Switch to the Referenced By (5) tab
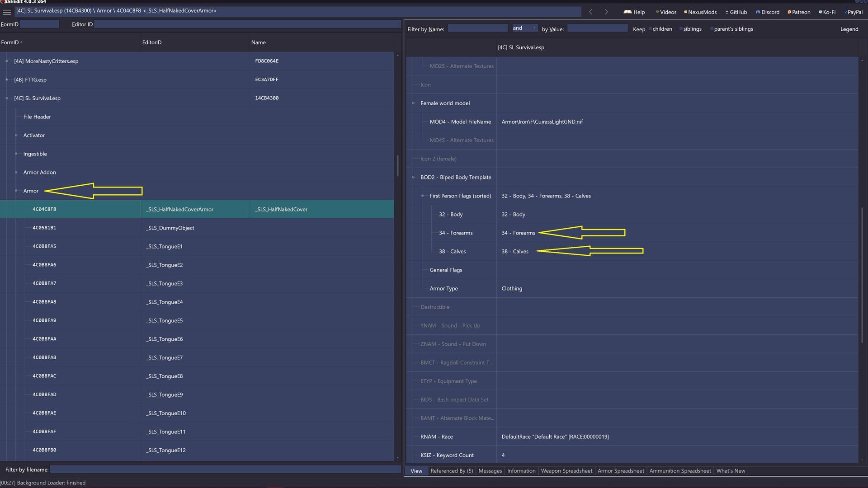The image size is (868, 488). 452,471
